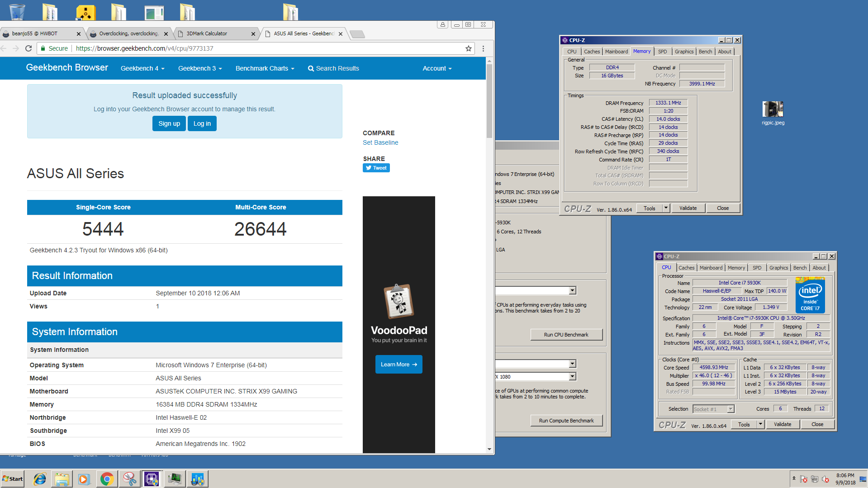868x488 pixels.
Task: Open the system monitor taskbar icon
Action: (x=175, y=479)
